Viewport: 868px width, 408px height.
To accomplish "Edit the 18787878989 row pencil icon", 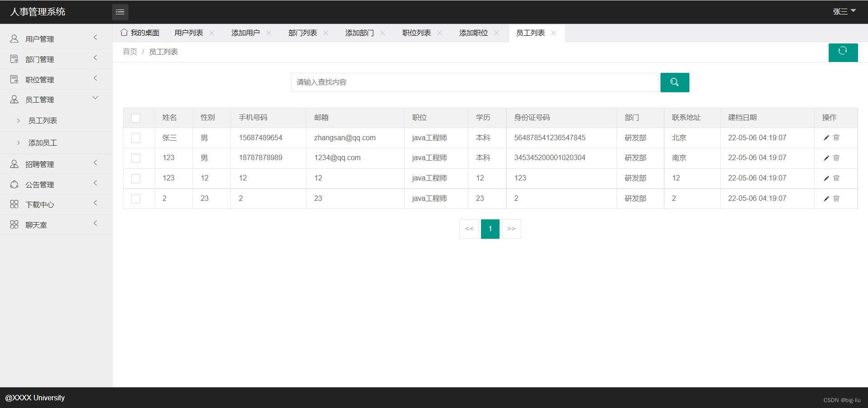I will tap(826, 158).
